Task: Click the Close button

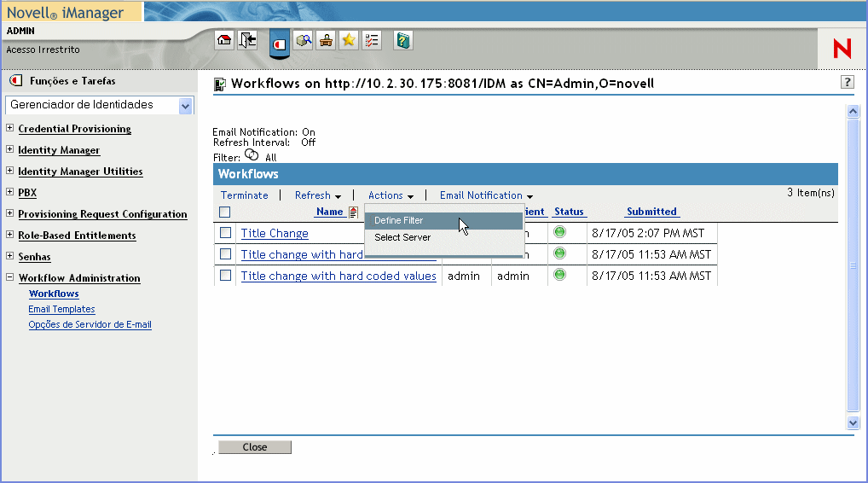Action: [255, 447]
